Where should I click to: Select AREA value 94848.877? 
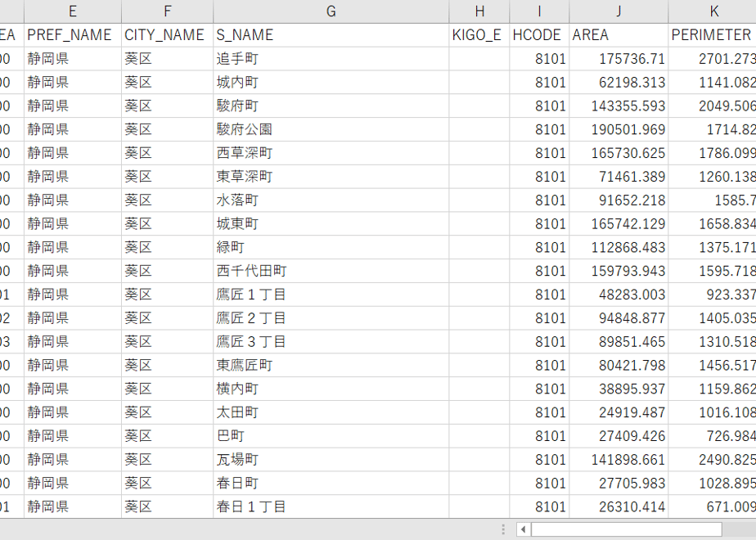(619, 318)
